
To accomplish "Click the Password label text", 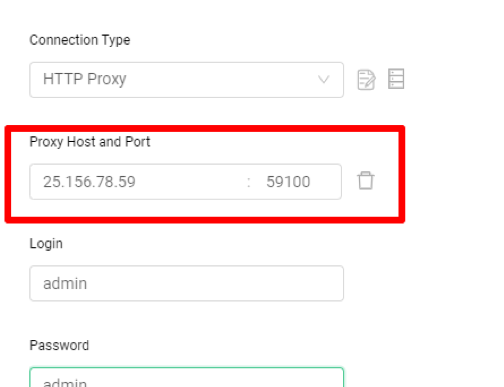I will (x=59, y=345).
